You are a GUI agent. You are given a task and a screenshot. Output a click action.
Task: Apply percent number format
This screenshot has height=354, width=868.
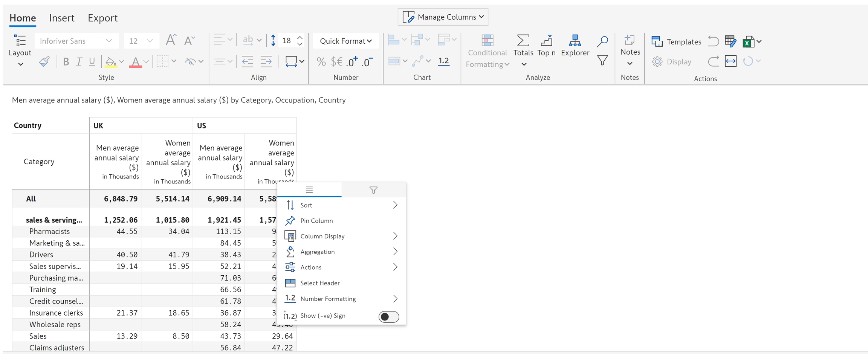click(321, 62)
